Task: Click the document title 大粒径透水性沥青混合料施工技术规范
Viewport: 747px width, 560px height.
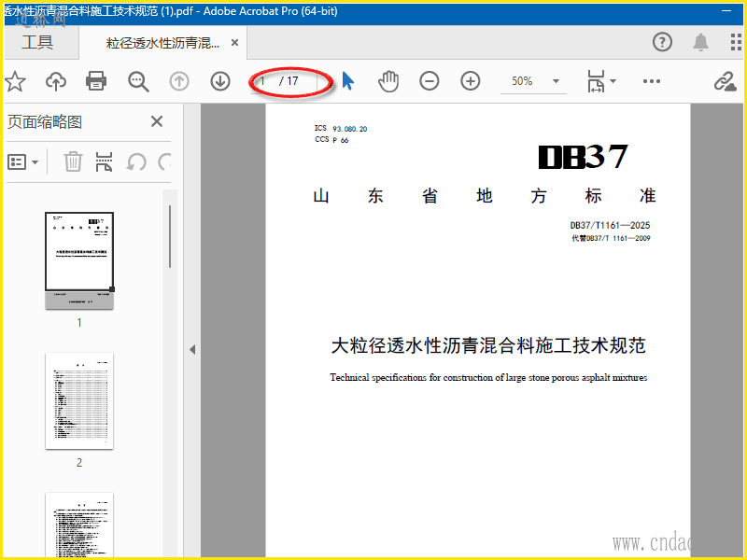Action: tap(488, 345)
